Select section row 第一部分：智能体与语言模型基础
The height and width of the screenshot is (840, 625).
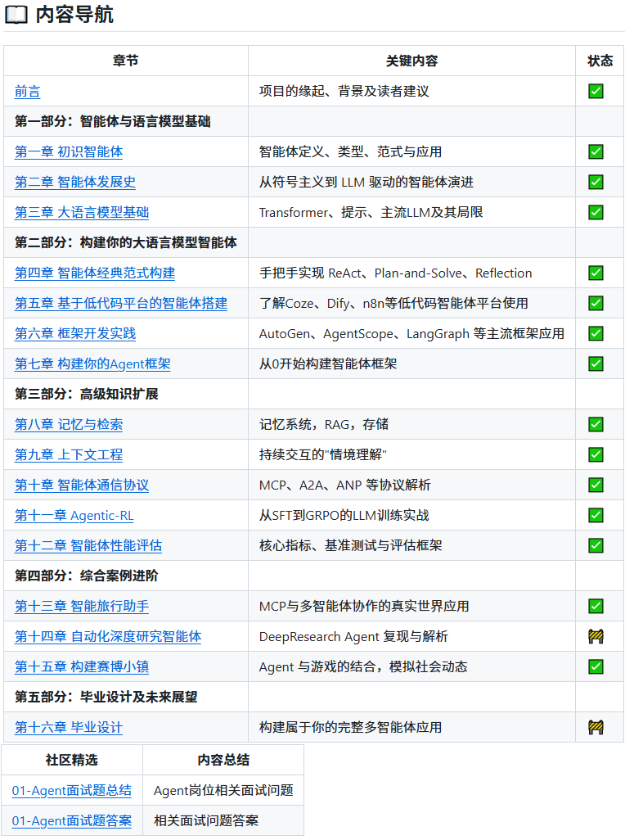click(313, 122)
